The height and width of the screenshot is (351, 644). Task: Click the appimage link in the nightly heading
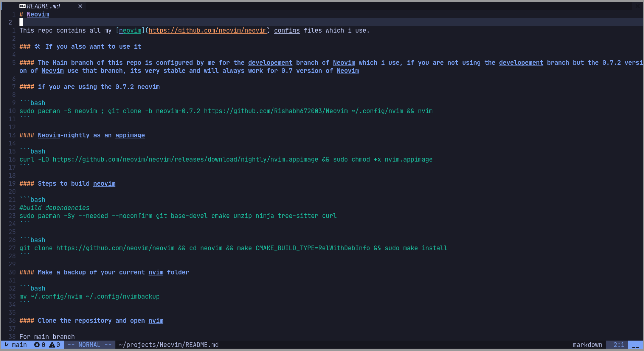pyautogui.click(x=130, y=135)
